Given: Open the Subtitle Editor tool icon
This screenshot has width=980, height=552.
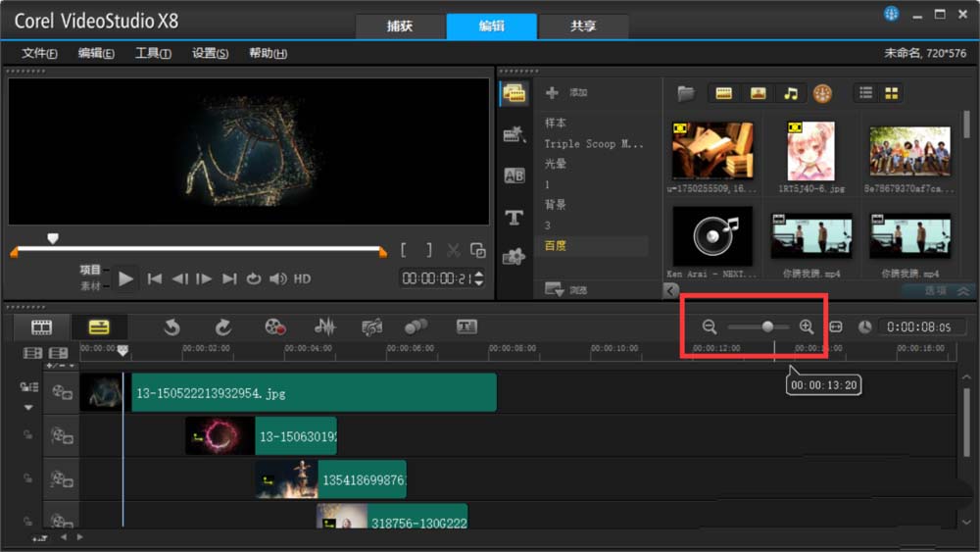Looking at the screenshot, I should tap(466, 327).
